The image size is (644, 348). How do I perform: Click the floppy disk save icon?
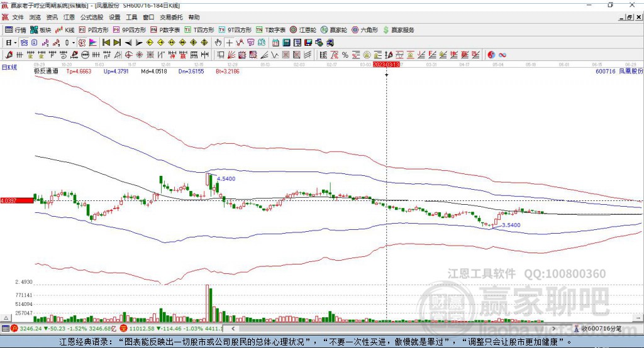[308, 43]
